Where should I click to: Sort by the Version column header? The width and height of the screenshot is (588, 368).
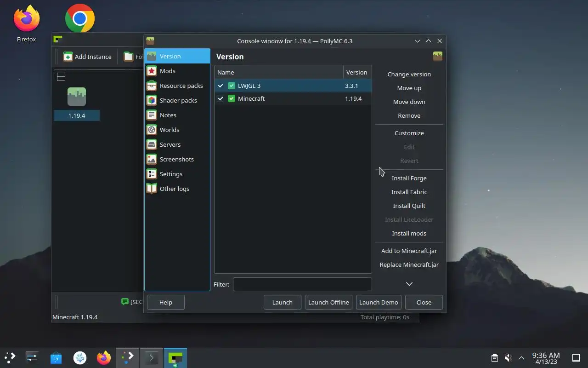coord(357,72)
